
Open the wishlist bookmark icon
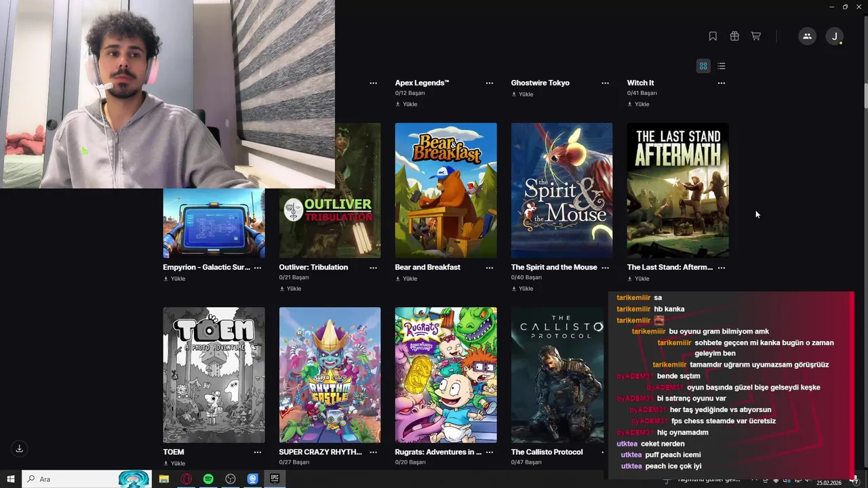[713, 36]
